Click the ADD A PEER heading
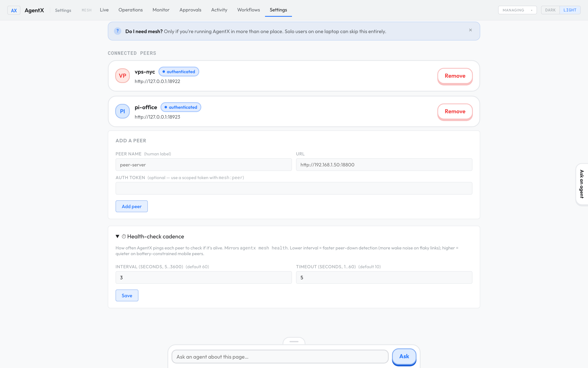This screenshot has height=368, width=588. tap(131, 141)
